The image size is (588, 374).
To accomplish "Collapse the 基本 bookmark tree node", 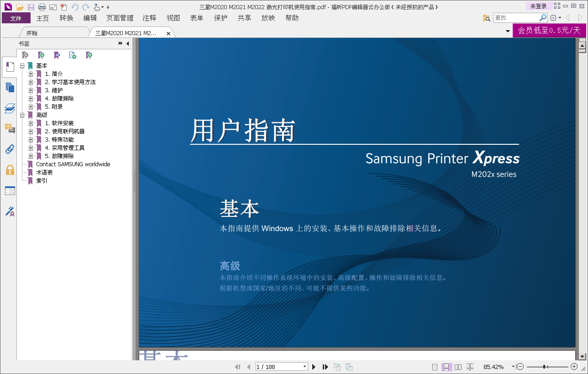I will 22,66.
